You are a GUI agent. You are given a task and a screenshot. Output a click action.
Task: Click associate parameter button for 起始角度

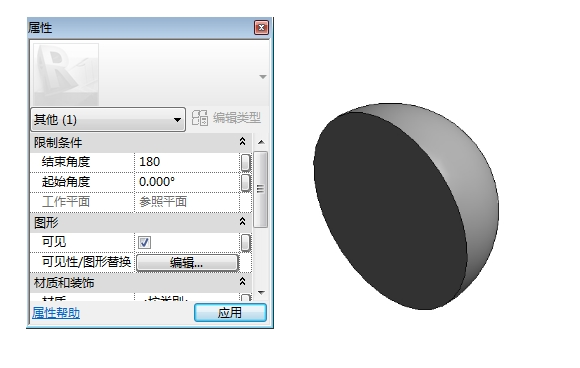pos(246,182)
